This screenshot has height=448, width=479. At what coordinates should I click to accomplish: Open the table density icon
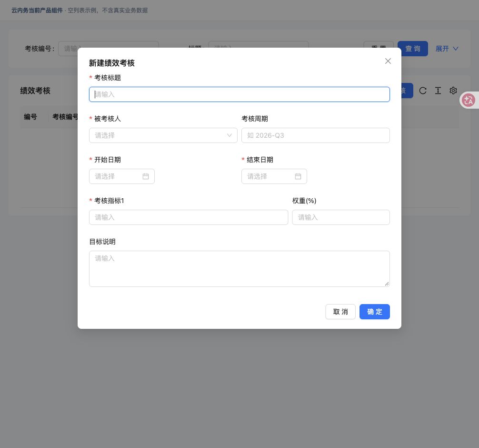pos(438,91)
